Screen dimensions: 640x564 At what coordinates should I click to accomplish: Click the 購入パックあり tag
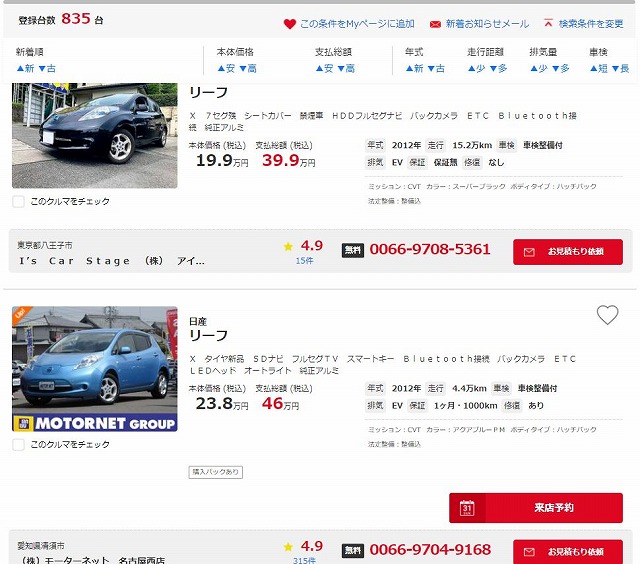[x=216, y=472]
